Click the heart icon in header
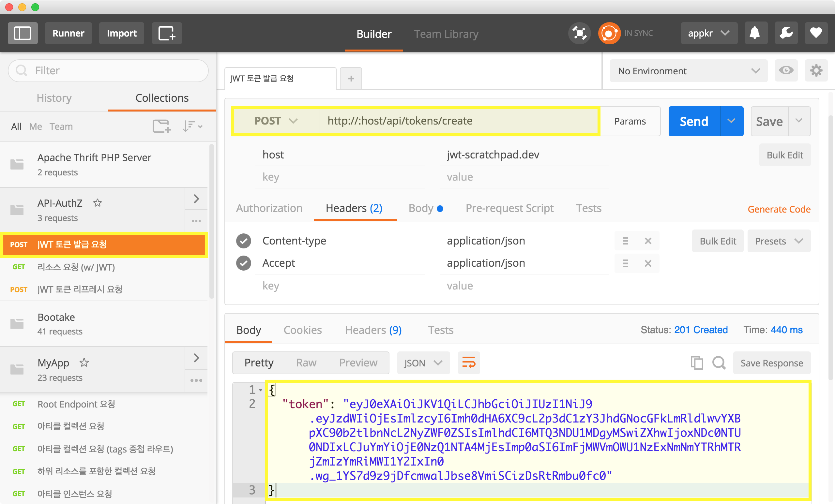The image size is (835, 504). pos(816,33)
